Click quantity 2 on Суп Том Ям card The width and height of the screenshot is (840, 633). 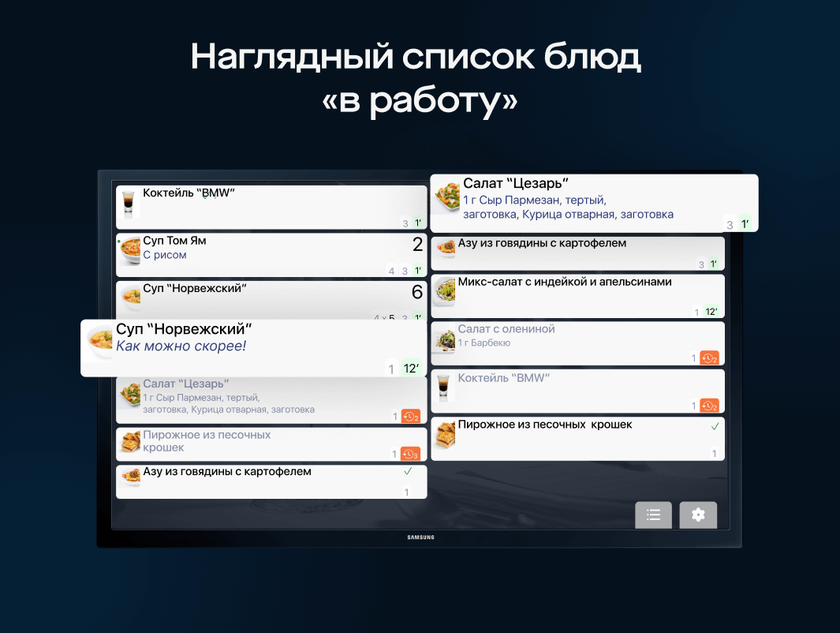point(417,245)
